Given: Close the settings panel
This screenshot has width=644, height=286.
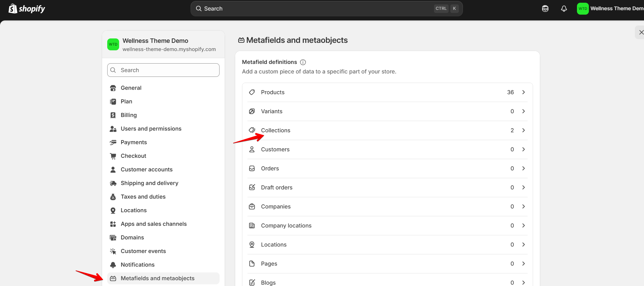Looking at the screenshot, I should (641, 32).
